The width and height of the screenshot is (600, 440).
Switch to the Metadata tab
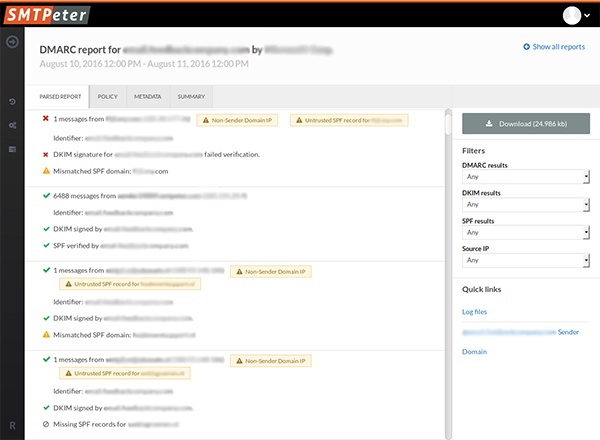coord(148,97)
